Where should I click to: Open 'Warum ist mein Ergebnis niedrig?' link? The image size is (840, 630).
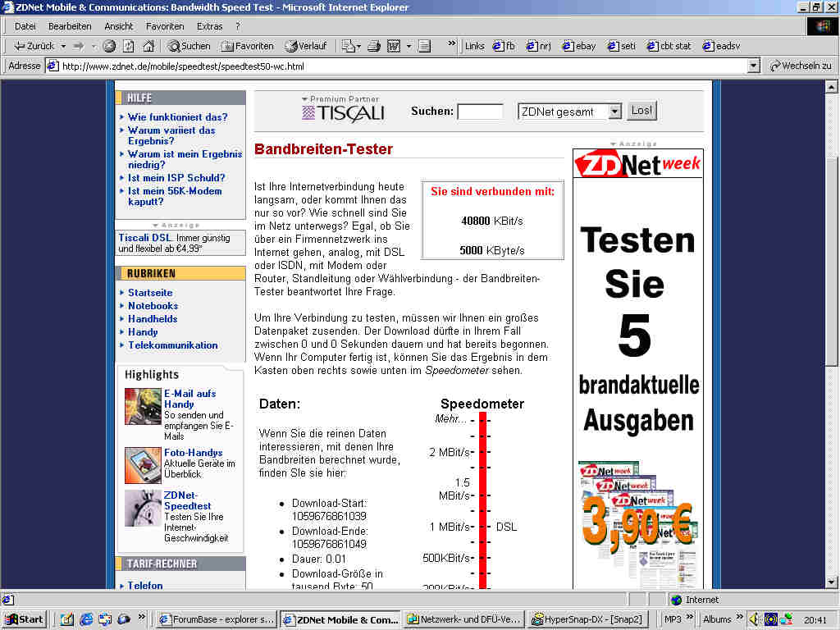(x=185, y=159)
